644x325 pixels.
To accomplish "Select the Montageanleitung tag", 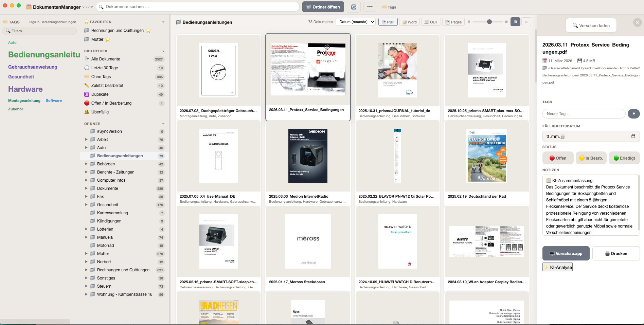I will [24, 101].
